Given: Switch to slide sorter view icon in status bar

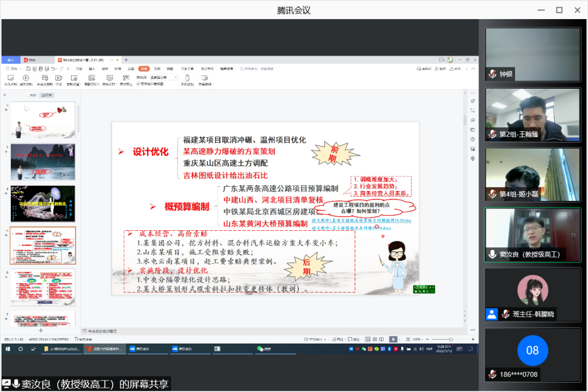Looking at the screenshot, I should pos(375,339).
